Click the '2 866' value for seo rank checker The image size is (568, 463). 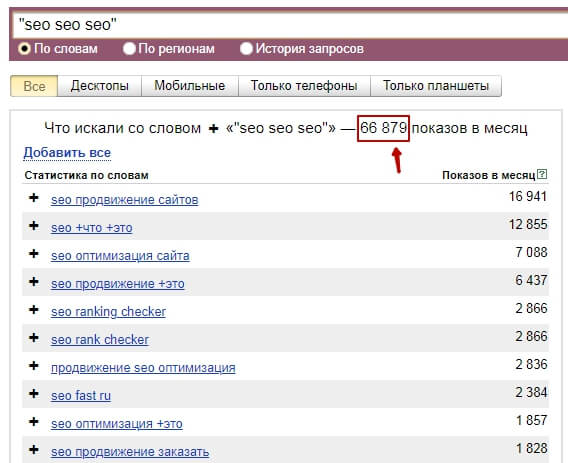tap(531, 336)
